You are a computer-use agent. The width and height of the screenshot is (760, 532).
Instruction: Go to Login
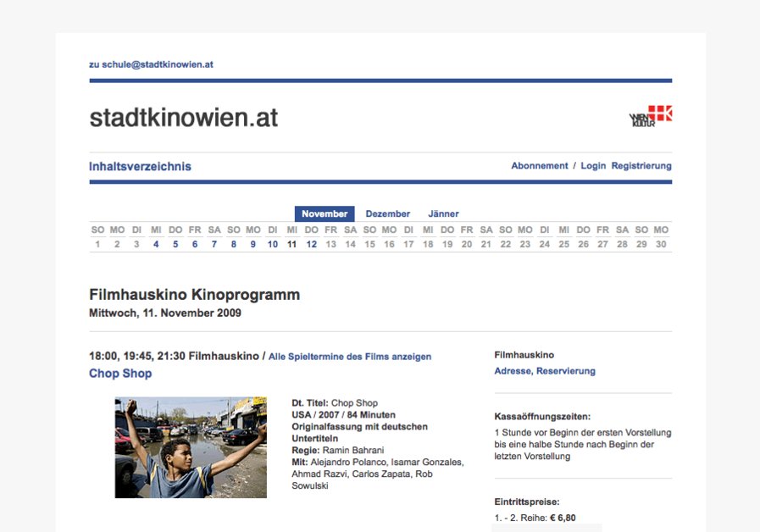tap(593, 166)
